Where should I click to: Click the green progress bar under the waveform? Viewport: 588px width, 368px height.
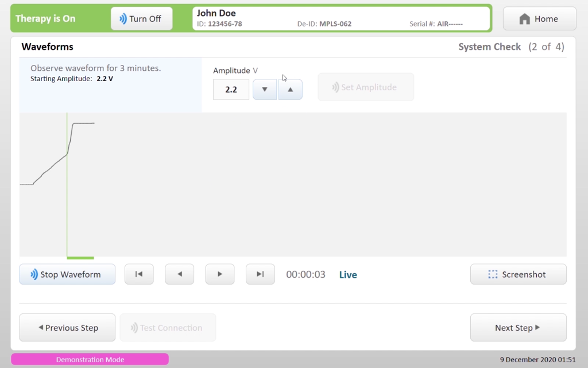(80, 258)
